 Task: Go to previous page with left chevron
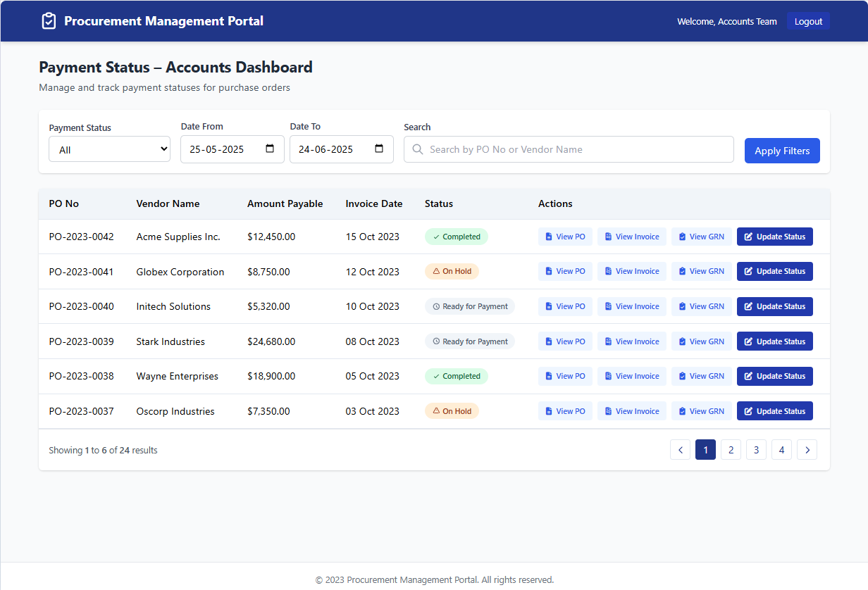[680, 449]
